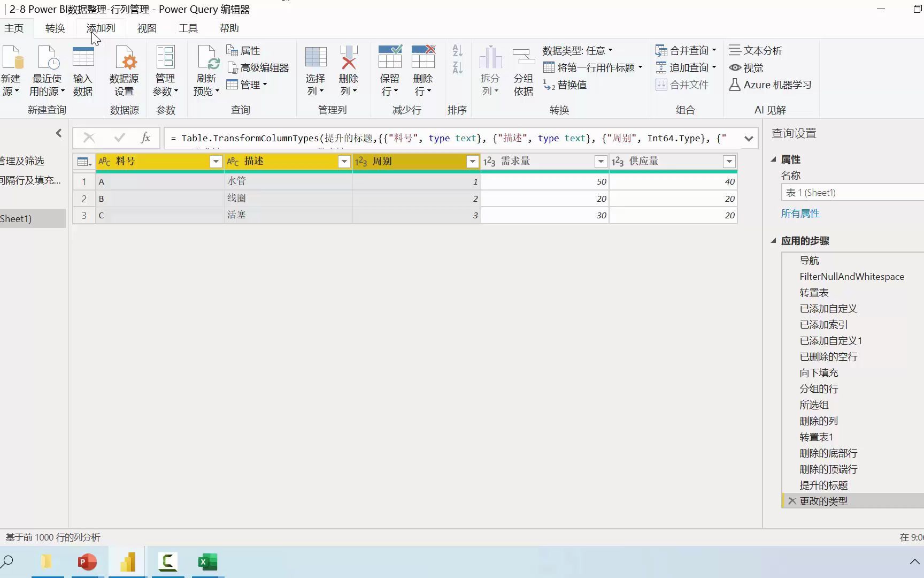
Task: Sort descending with the Z-A icon
Action: click(x=457, y=68)
